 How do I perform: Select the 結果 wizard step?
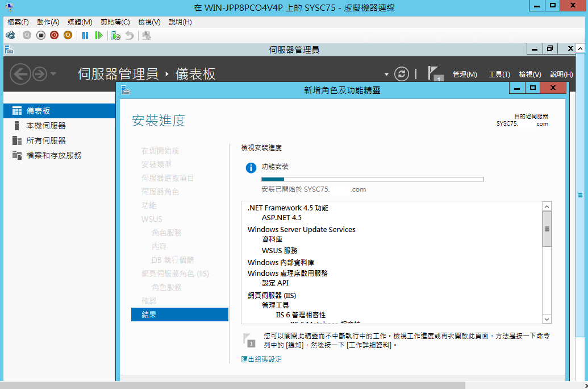(180, 314)
